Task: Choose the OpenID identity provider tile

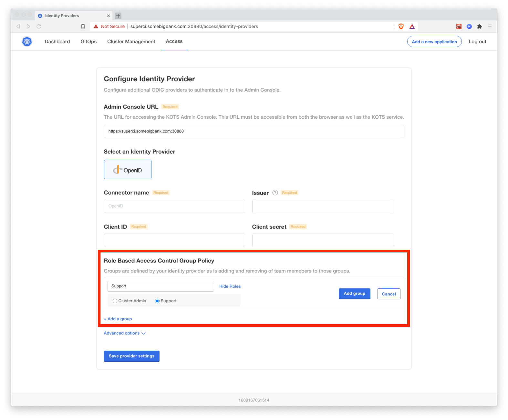Action: (x=128, y=169)
